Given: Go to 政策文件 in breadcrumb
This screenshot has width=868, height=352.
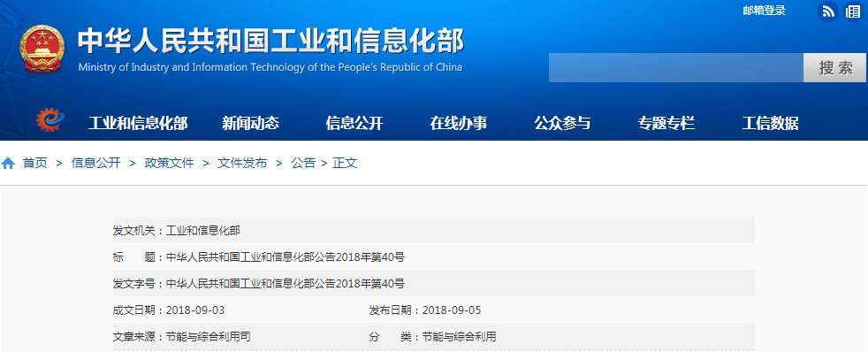Looking at the screenshot, I should 170,163.
